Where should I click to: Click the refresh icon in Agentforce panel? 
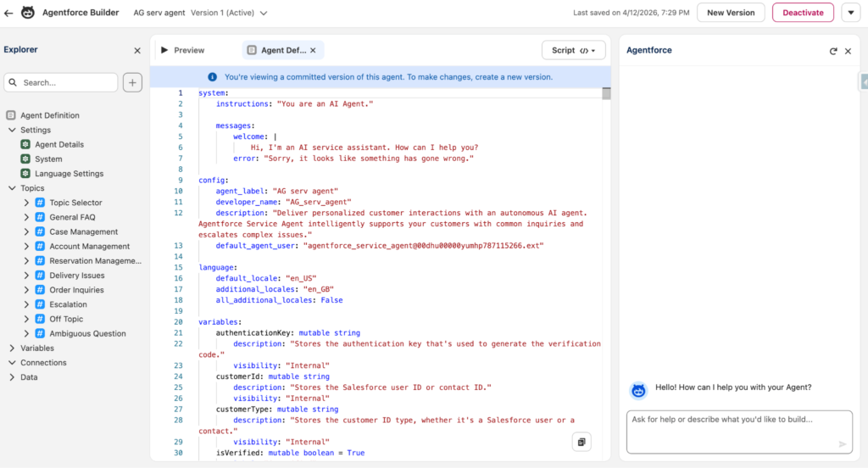pos(833,51)
